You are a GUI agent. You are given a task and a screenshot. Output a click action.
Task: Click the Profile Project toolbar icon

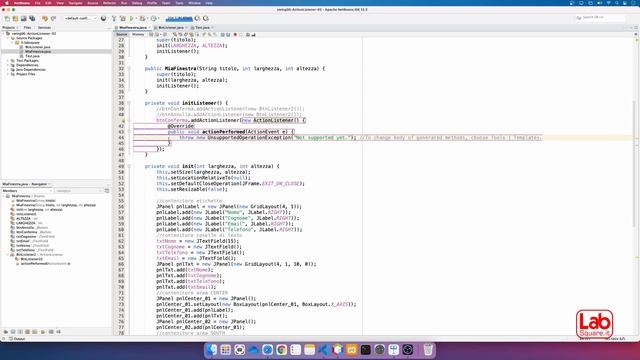[153, 18]
